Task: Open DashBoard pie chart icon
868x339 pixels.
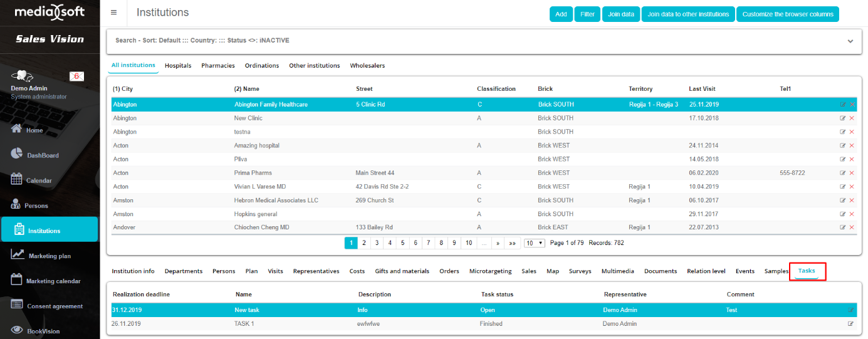Action: 17,154
